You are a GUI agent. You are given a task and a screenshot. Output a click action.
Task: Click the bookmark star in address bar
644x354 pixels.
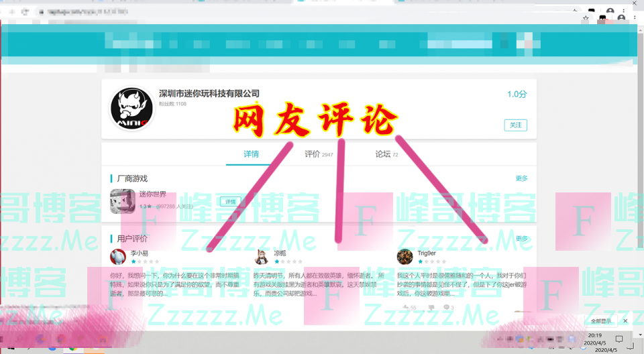tap(586, 18)
